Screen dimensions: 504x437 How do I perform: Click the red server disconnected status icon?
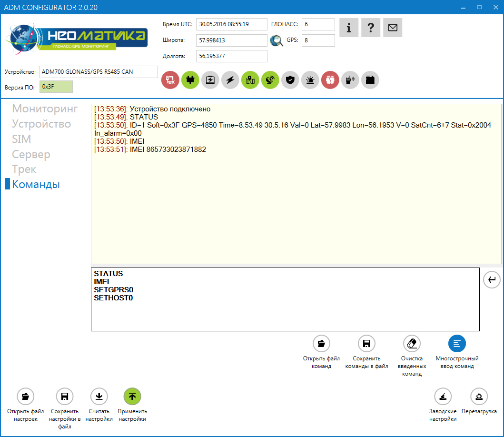pyautogui.click(x=170, y=80)
